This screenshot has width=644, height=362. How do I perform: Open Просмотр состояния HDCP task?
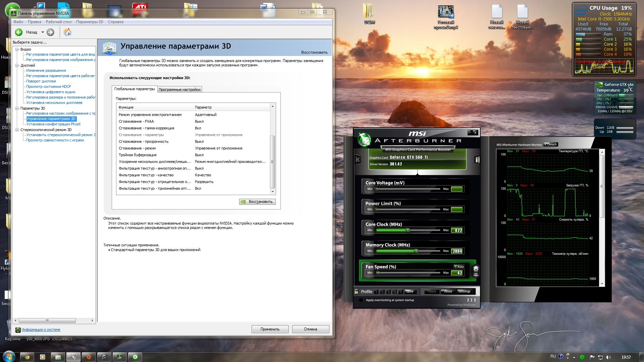click(49, 86)
